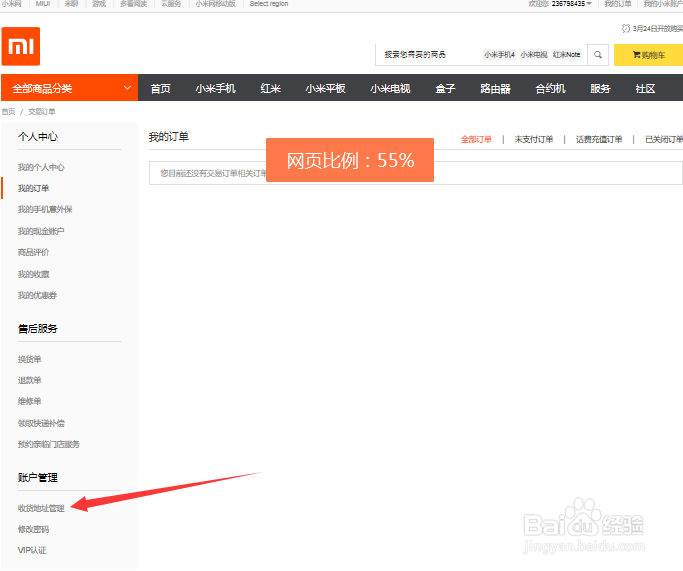Click the 红米Note search suggestion tag
Screen dimensions: 683x571
(x=566, y=55)
